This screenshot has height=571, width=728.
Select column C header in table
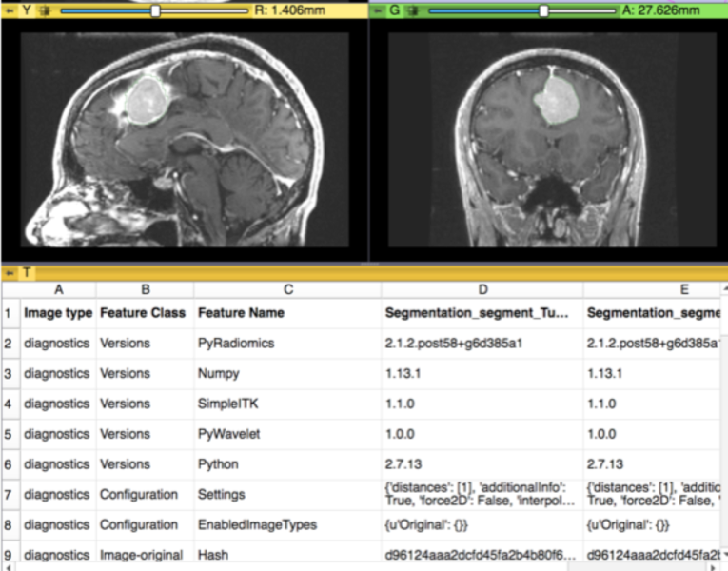(x=287, y=289)
